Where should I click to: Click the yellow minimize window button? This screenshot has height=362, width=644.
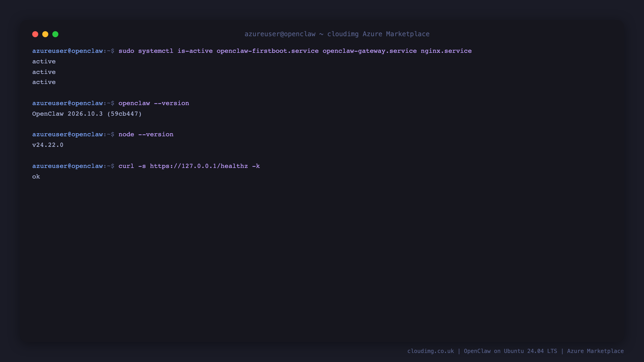pos(45,34)
